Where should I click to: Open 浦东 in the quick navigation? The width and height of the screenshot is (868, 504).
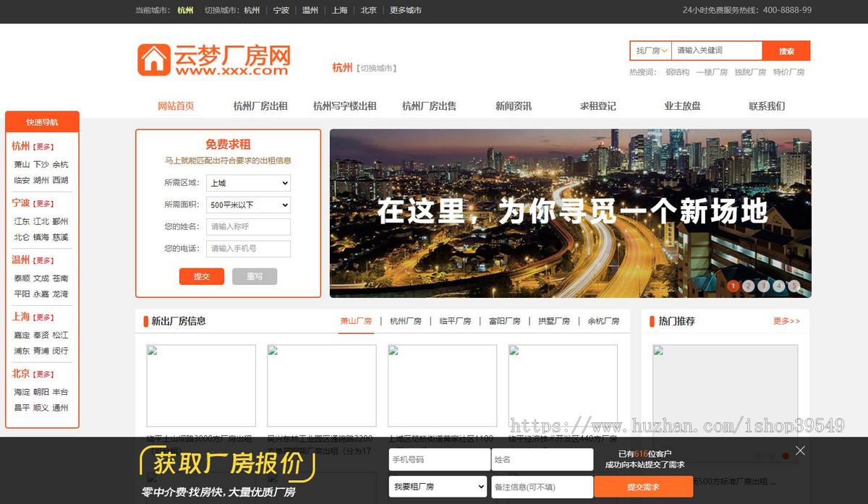(22, 351)
